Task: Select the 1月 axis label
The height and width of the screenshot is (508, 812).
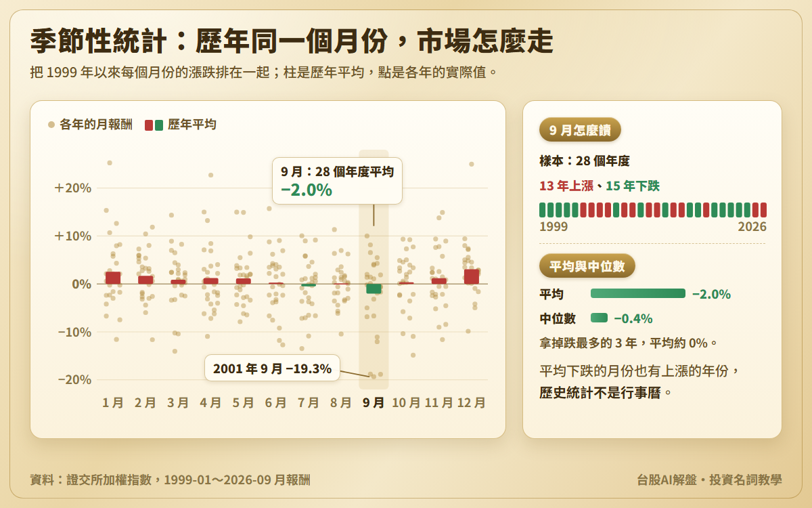Action: (x=113, y=402)
